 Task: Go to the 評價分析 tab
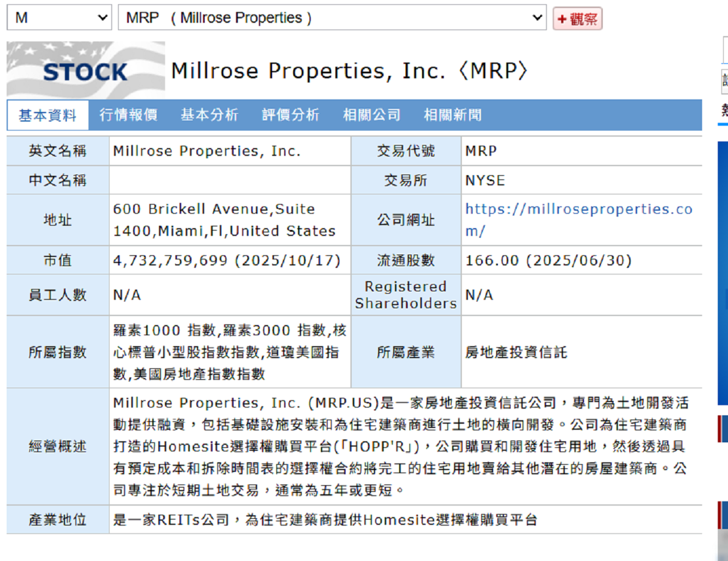290,115
